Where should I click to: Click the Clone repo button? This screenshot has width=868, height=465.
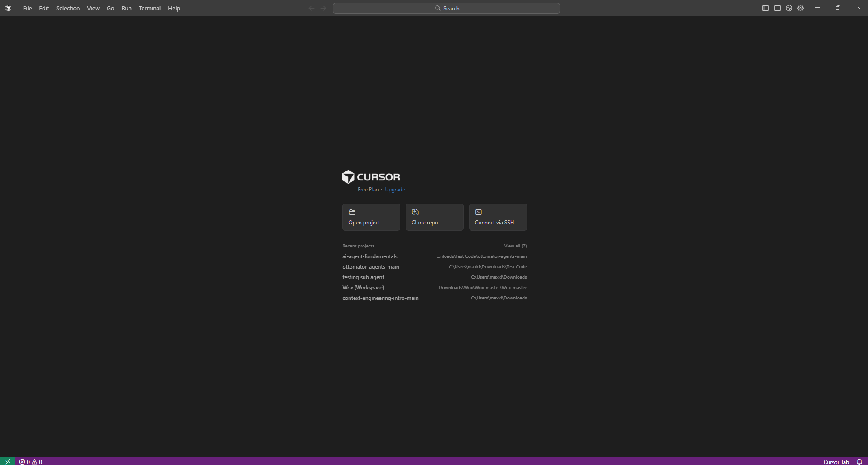coord(435,217)
